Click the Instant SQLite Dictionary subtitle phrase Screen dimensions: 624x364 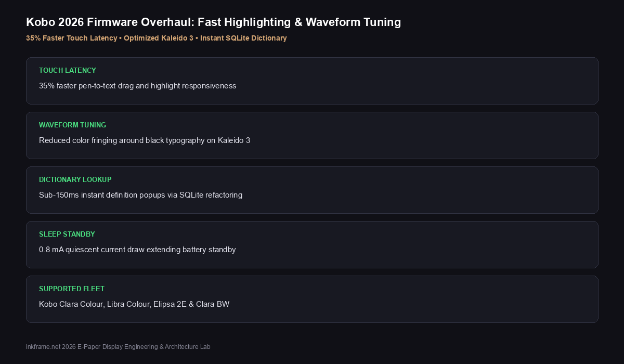243,38
